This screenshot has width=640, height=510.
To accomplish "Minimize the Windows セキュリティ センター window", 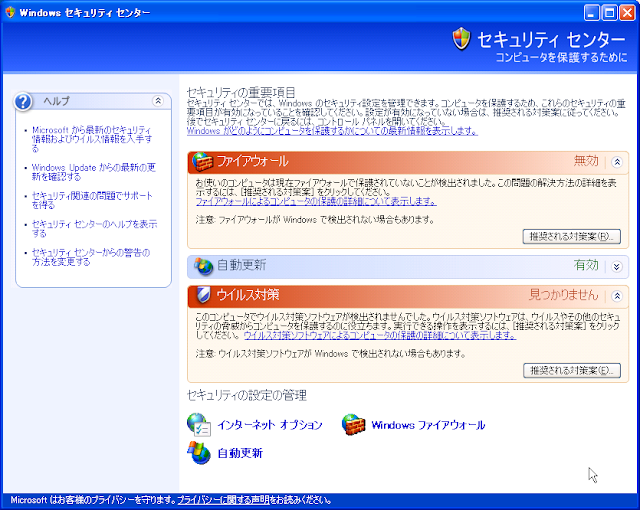I will pos(591,13).
